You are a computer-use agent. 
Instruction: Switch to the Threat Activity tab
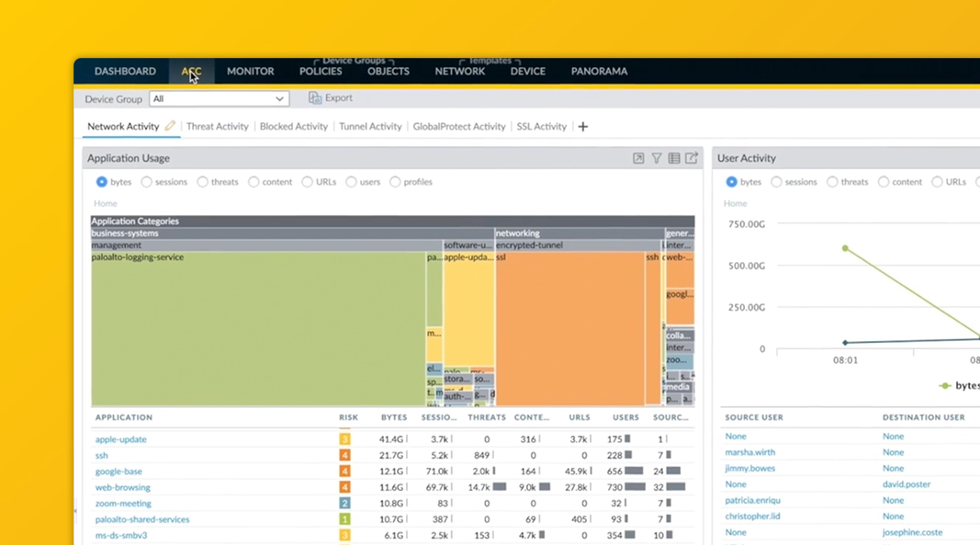[218, 126]
